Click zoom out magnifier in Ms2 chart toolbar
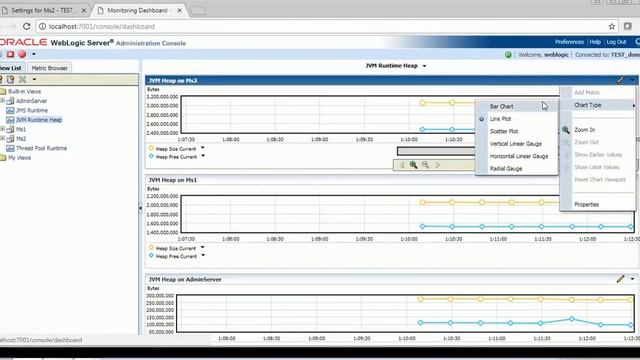The image size is (640, 360). pyautogui.click(x=425, y=165)
